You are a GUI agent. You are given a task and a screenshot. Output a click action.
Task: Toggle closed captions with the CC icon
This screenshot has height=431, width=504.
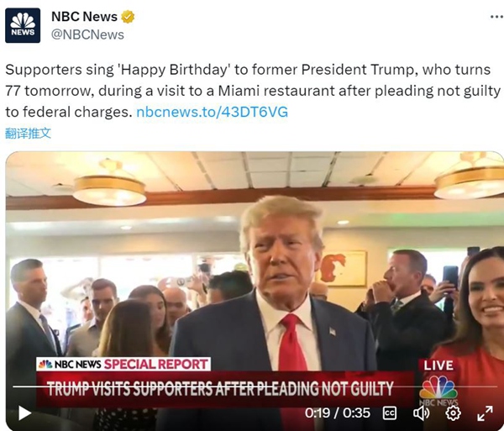[x=390, y=413]
